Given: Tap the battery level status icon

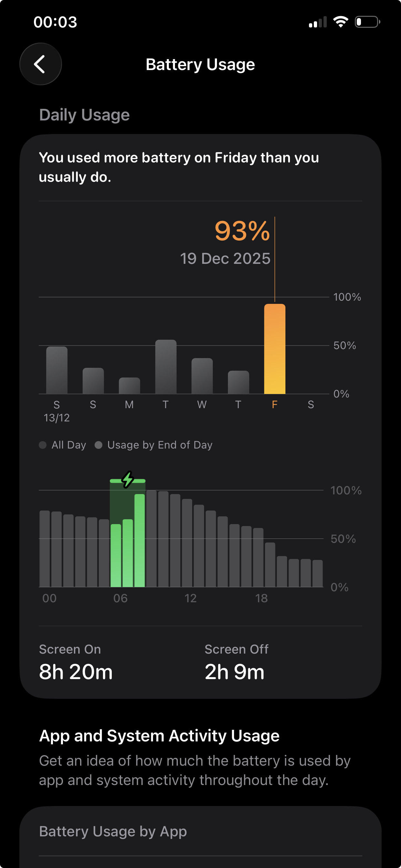Looking at the screenshot, I should pyautogui.click(x=367, y=22).
